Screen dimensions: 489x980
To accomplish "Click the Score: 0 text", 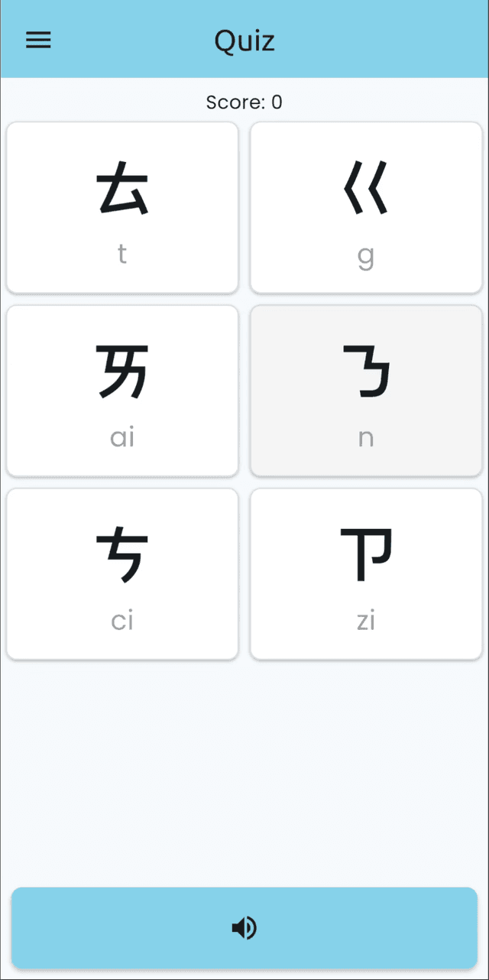I will point(244,102).
